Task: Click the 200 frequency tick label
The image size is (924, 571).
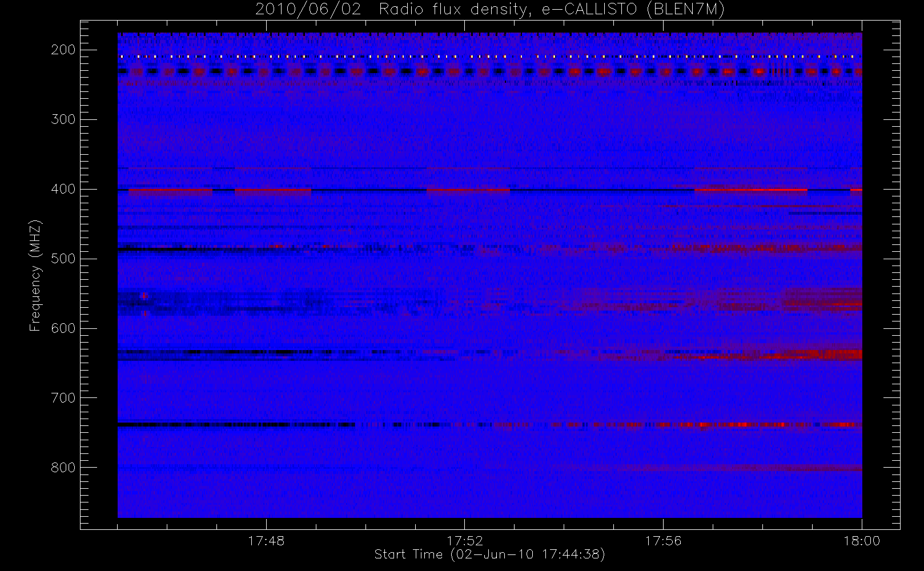Action: 63,50
